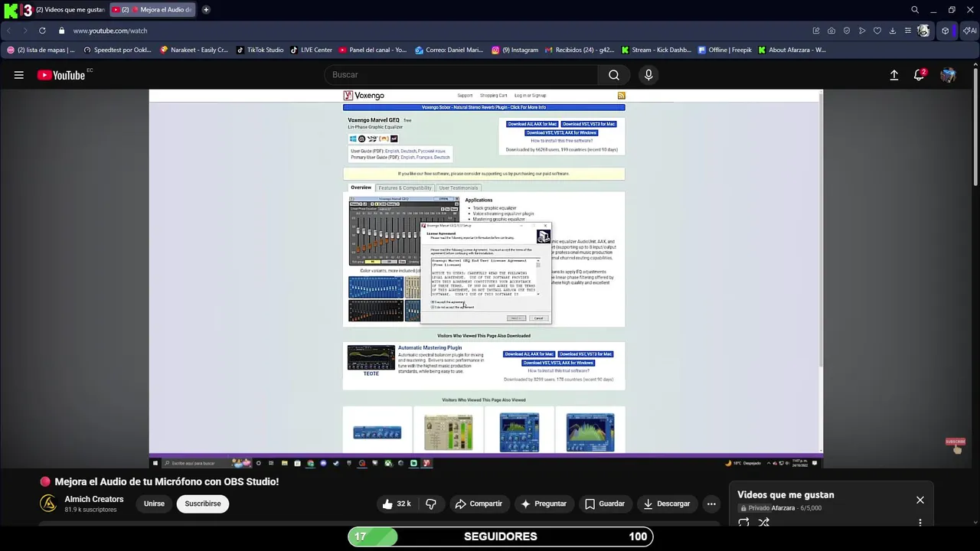Click the Unirse button
The width and height of the screenshot is (980, 551).
[154, 504]
